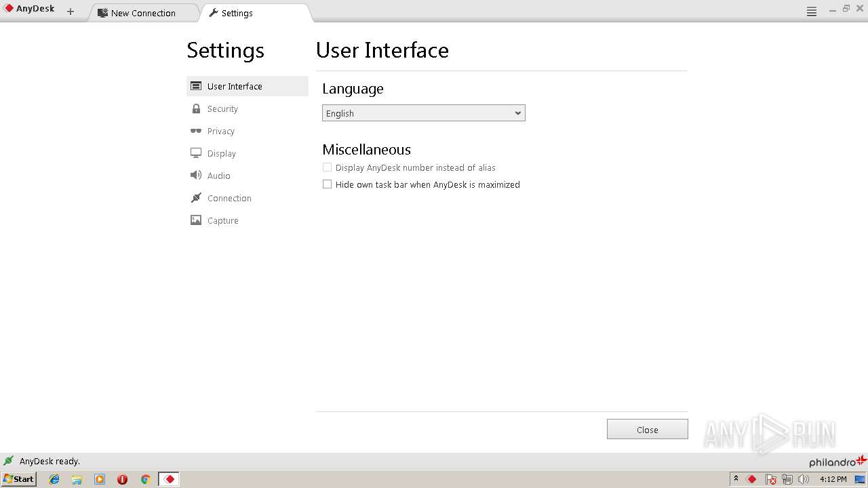Click the 4:12 PM clock
Viewport: 868px width, 488px height.
pyautogui.click(x=833, y=479)
